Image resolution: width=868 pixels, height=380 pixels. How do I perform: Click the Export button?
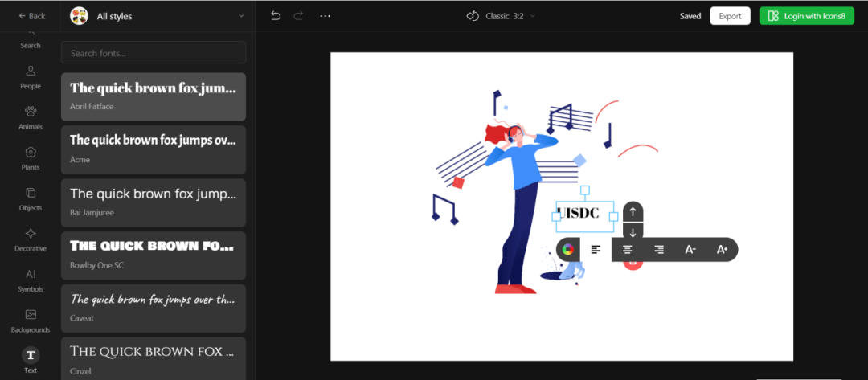tap(730, 16)
